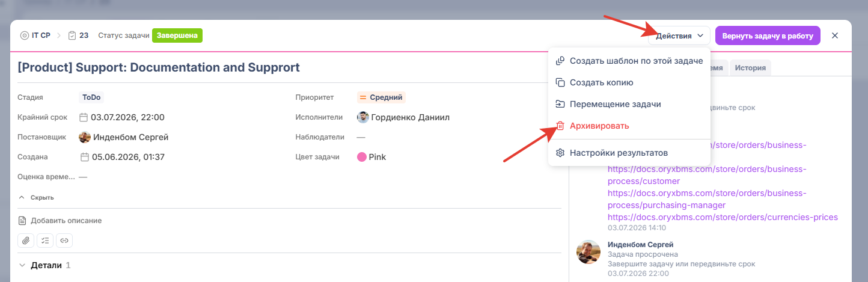Click the calendar icon by Создана
868x282 pixels.
click(x=84, y=157)
